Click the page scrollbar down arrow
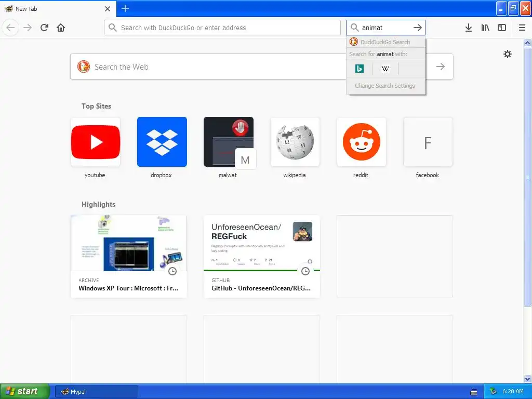 click(x=527, y=379)
